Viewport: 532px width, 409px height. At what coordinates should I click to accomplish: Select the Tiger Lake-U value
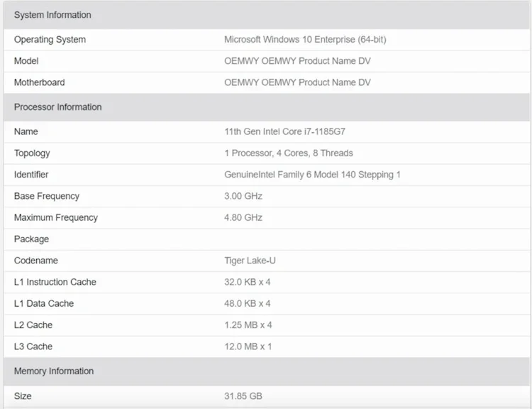pyautogui.click(x=250, y=261)
